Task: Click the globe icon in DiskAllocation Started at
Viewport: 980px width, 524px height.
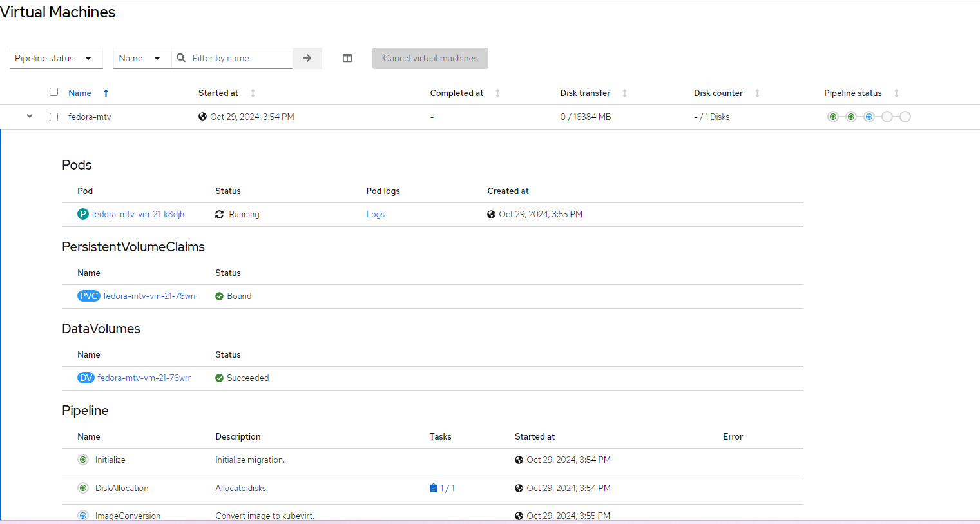Action: (519, 488)
